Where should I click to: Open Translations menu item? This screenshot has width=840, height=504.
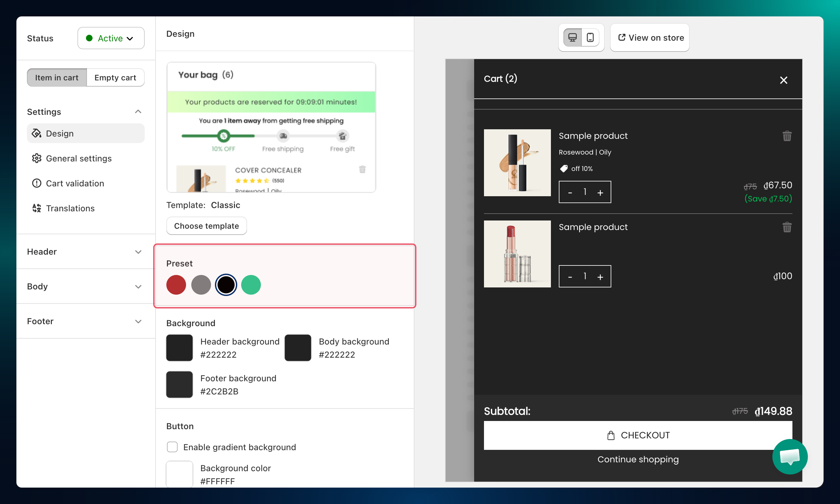pyautogui.click(x=86, y=208)
